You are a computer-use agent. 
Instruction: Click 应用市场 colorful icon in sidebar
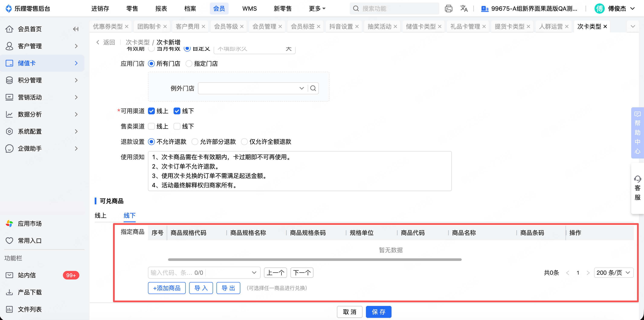click(x=9, y=223)
